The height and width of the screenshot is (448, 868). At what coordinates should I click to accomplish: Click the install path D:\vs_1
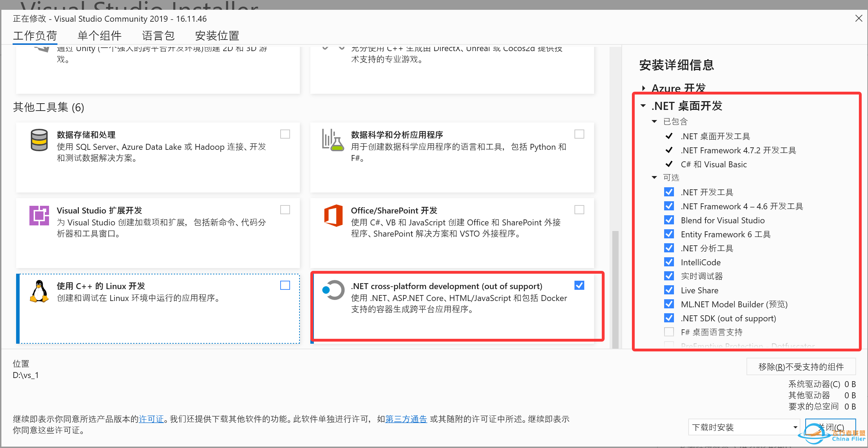(x=26, y=375)
